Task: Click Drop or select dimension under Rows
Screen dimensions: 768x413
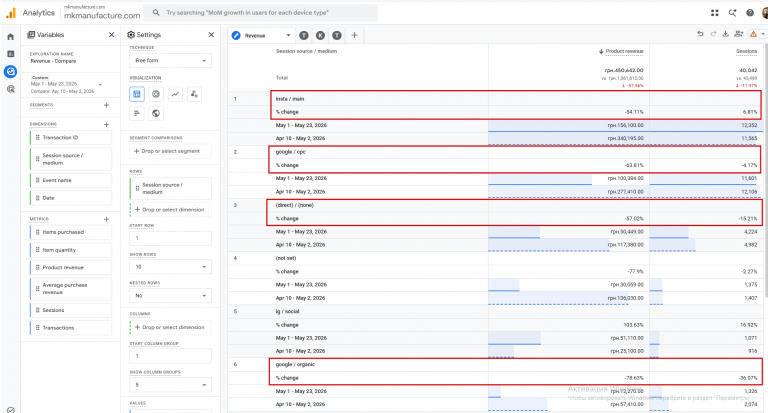Action: point(170,210)
